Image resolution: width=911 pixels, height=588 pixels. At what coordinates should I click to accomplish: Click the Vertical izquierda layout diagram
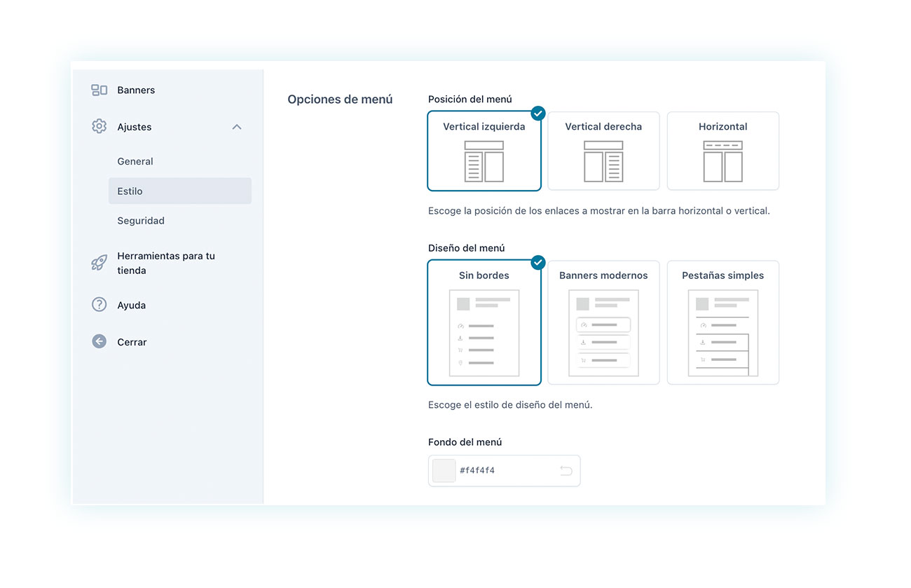click(x=484, y=161)
